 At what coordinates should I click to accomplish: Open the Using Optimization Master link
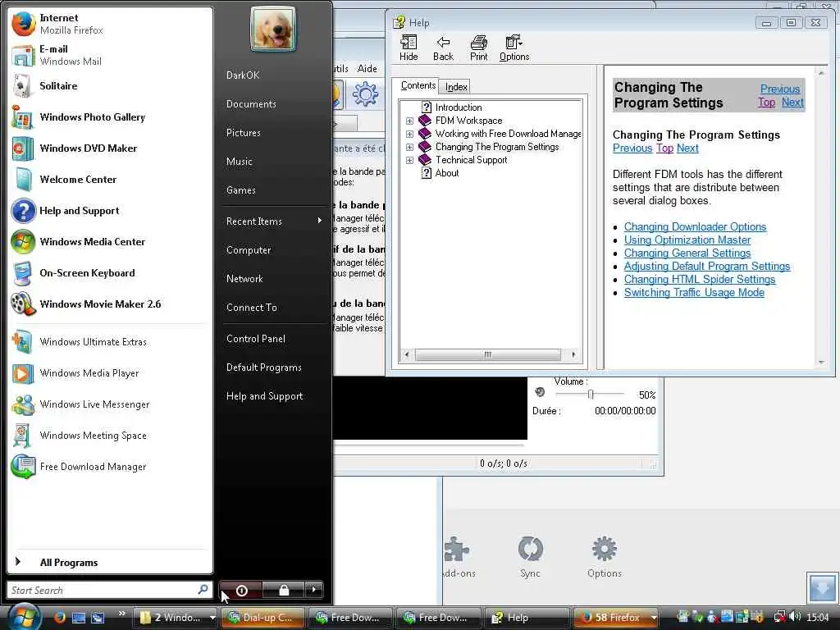687,240
